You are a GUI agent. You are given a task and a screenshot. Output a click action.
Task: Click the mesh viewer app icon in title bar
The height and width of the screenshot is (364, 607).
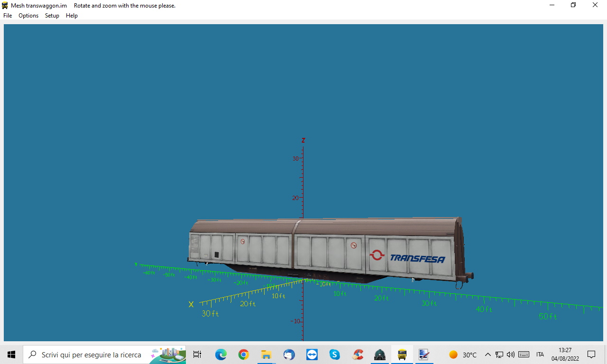click(5, 6)
